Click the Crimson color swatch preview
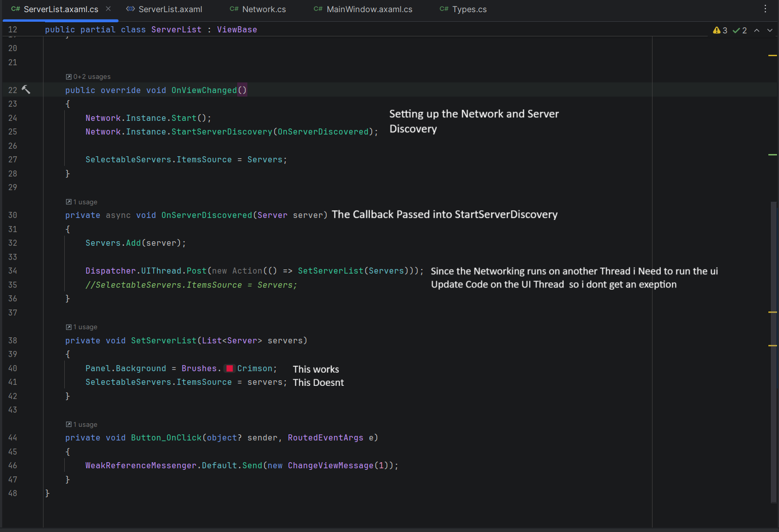Viewport: 779px width, 532px height. point(230,369)
